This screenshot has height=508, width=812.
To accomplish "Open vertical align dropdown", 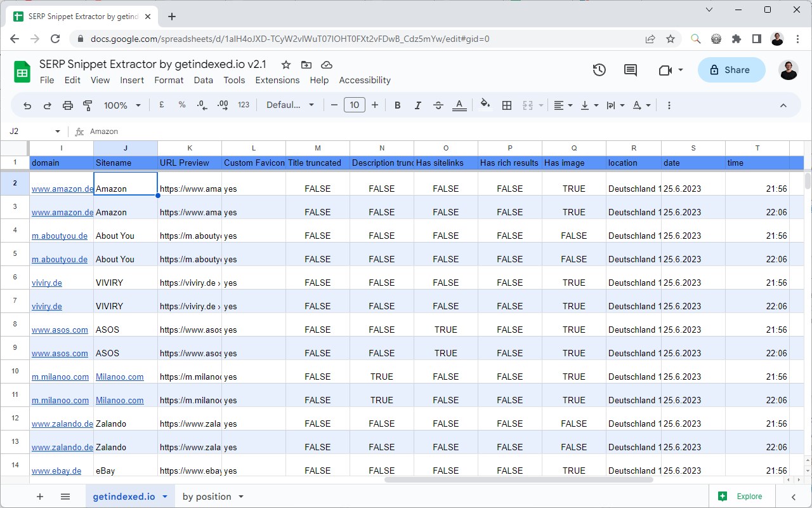I will pos(589,105).
